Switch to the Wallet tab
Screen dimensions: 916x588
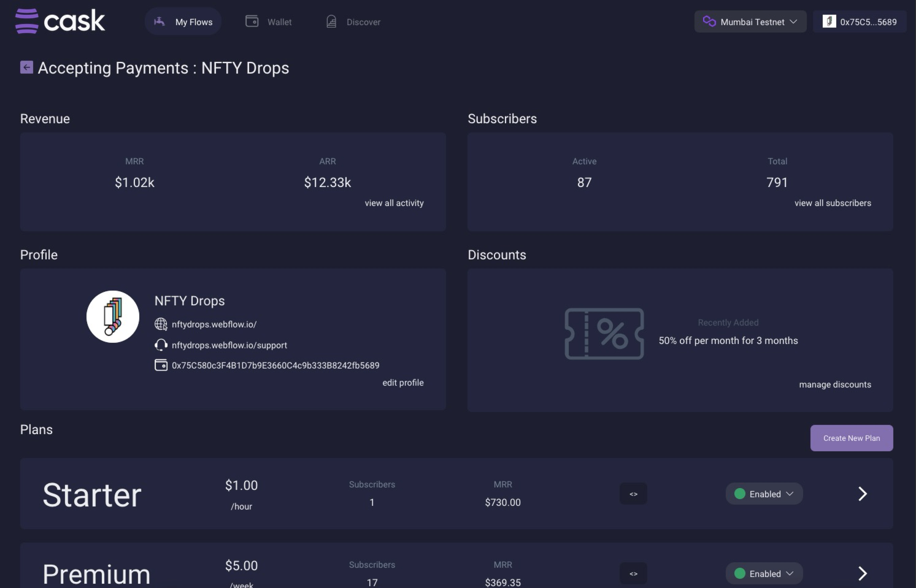pyautogui.click(x=269, y=21)
